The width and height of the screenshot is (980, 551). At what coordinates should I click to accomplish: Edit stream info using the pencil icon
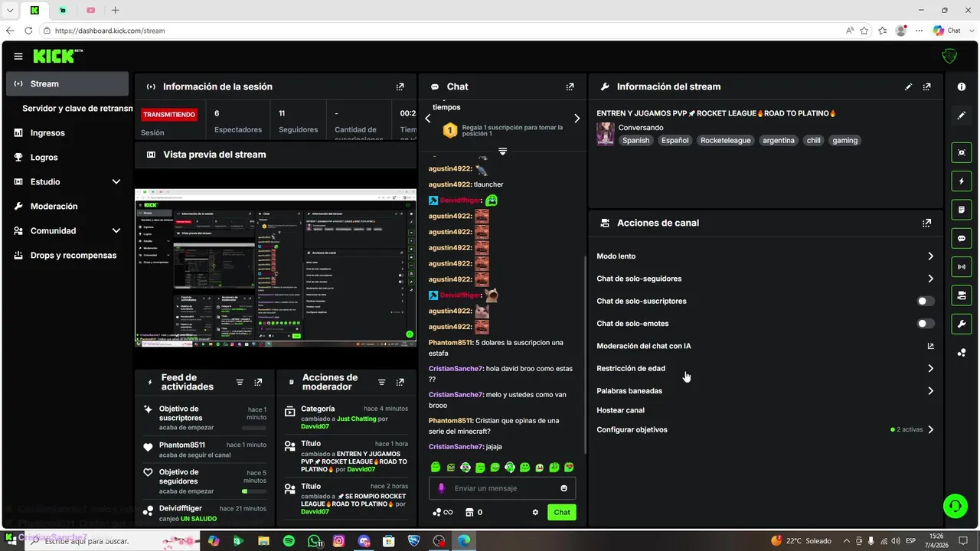point(909,87)
